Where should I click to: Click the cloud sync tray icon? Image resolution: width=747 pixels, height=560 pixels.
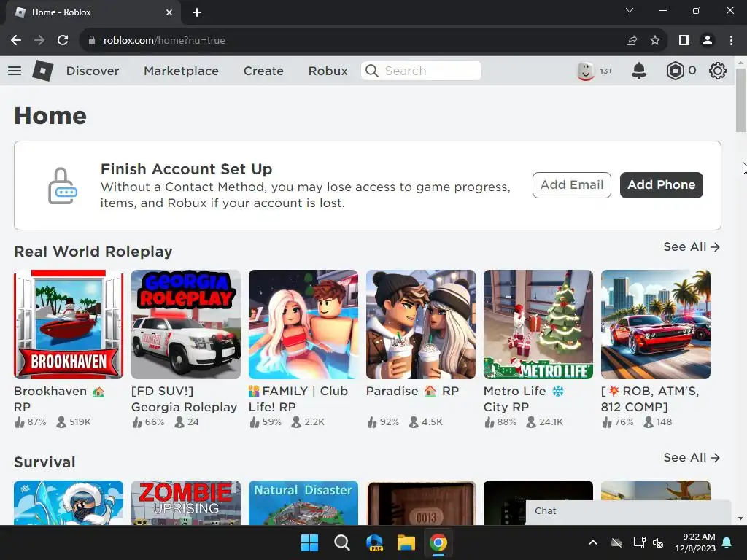coord(616,542)
